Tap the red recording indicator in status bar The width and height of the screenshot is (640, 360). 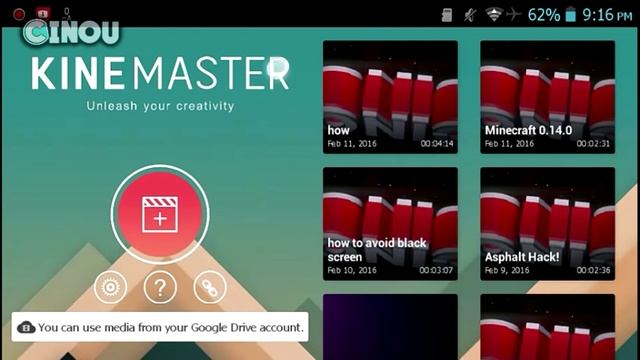(x=19, y=14)
